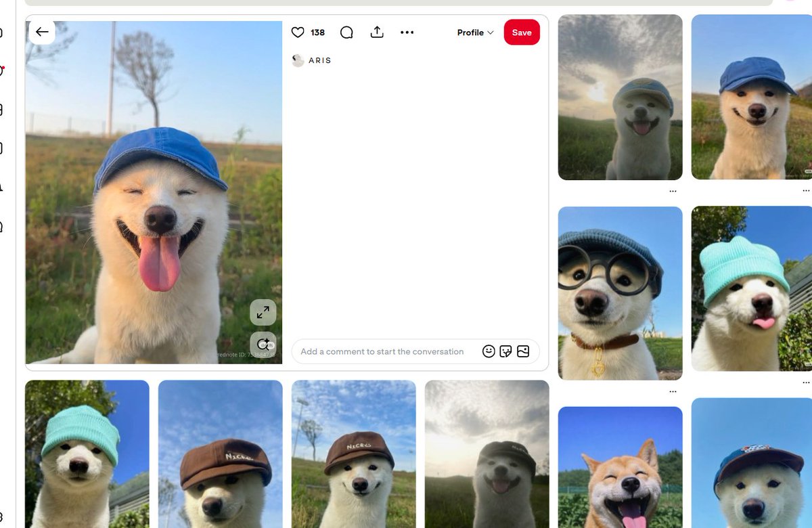Open the brown cap dog on grass field pin
Viewport: 812px width, 528px height.
pyautogui.click(x=354, y=454)
